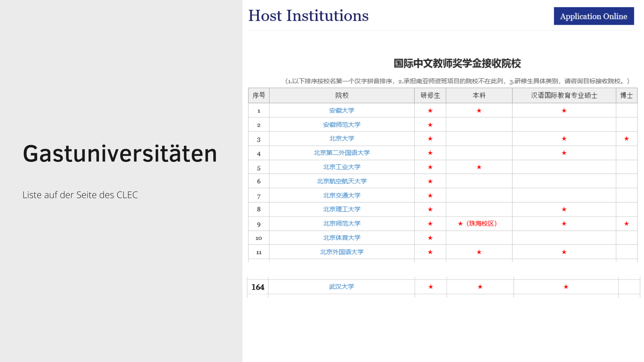
Task: Open the 北京理工大学 link
Action: point(341,209)
